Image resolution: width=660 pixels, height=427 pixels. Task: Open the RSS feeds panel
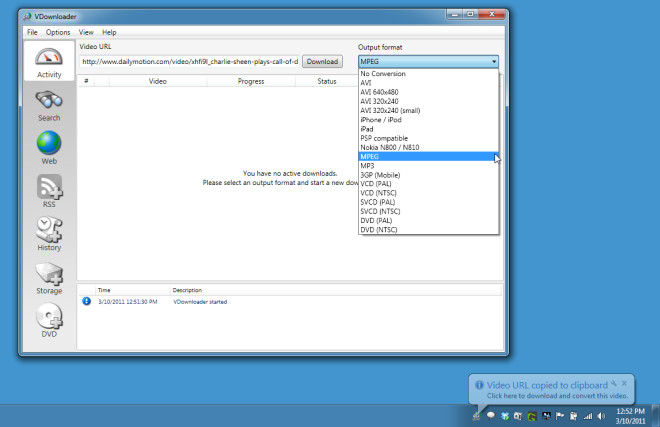pos(49,192)
